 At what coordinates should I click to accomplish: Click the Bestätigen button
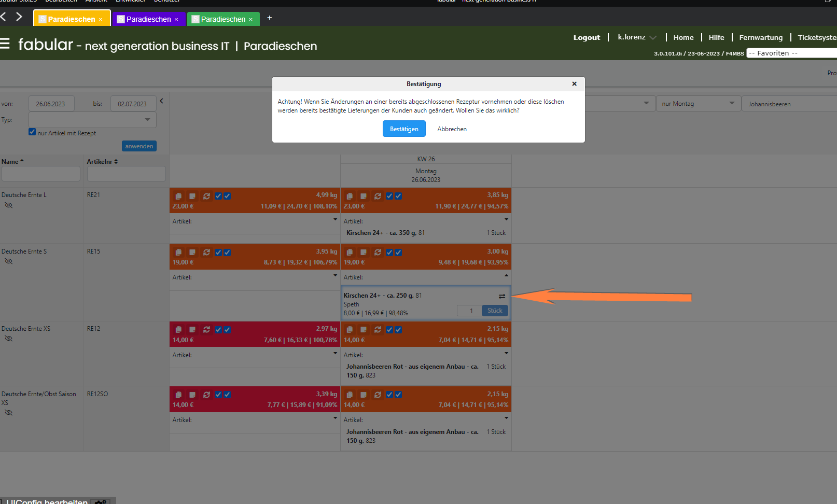(x=403, y=129)
